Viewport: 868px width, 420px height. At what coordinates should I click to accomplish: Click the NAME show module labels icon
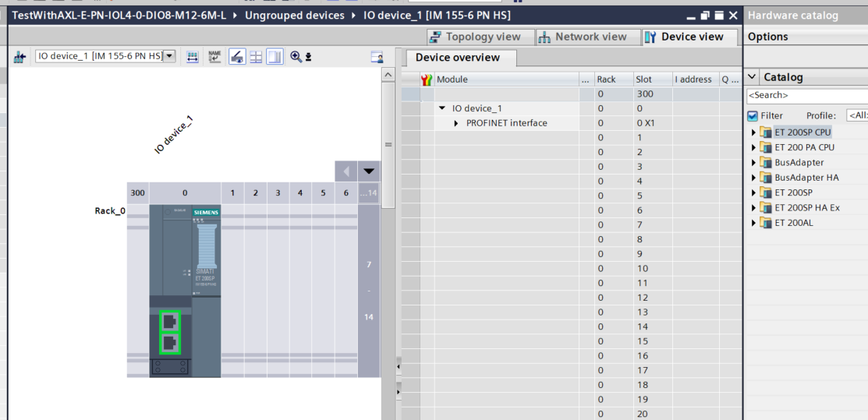coord(214,57)
